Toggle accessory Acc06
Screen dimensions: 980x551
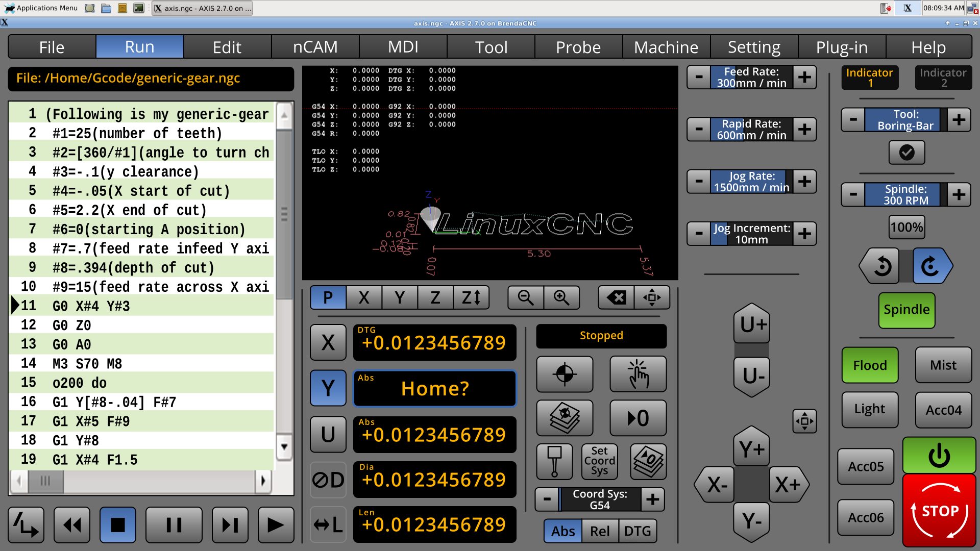coord(866,517)
